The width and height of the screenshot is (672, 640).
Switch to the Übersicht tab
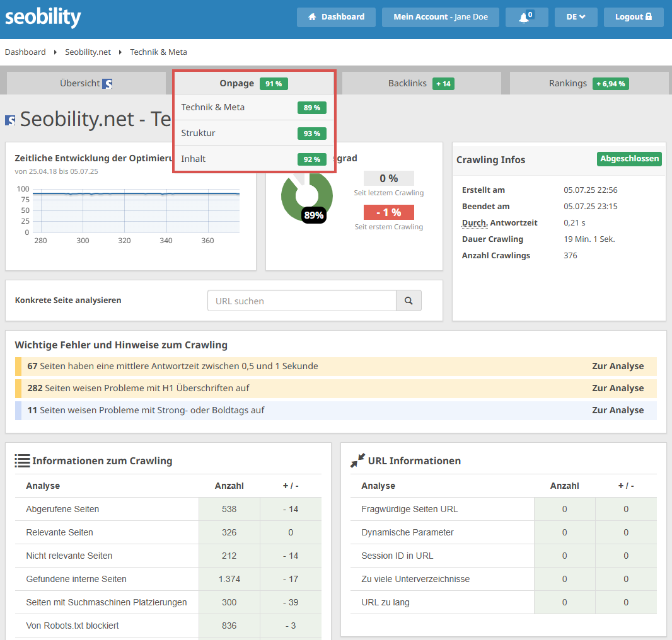pyautogui.click(x=86, y=83)
